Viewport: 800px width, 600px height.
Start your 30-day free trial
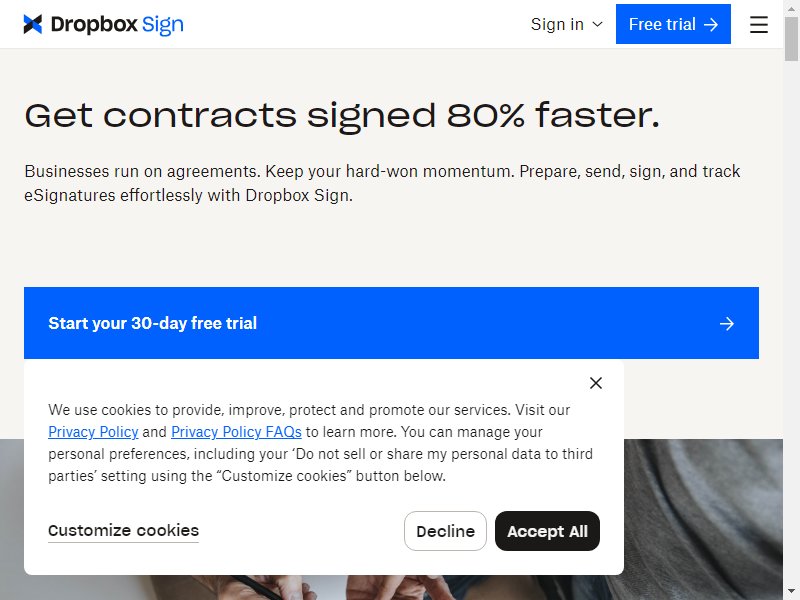[x=391, y=323]
